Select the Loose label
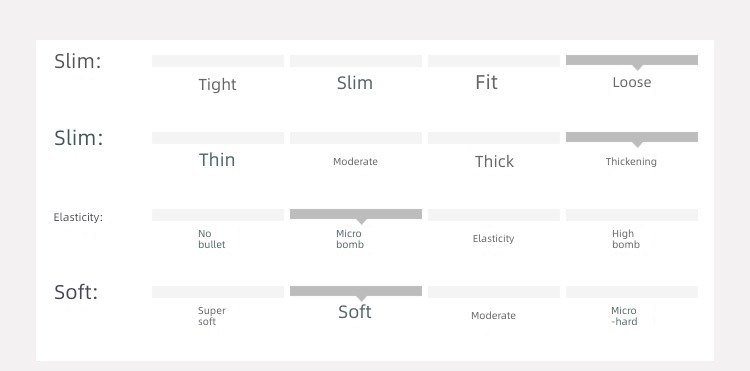Viewport: 750px width, 371px height. [x=632, y=82]
